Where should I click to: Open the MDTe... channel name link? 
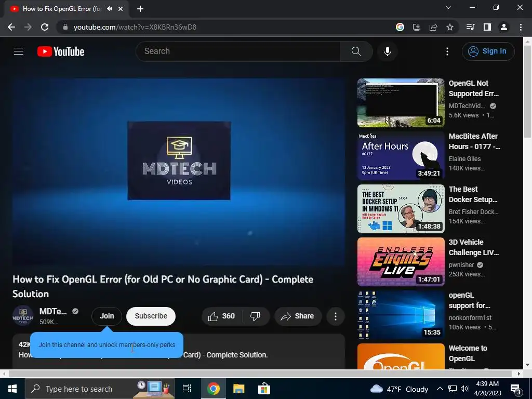53,311
